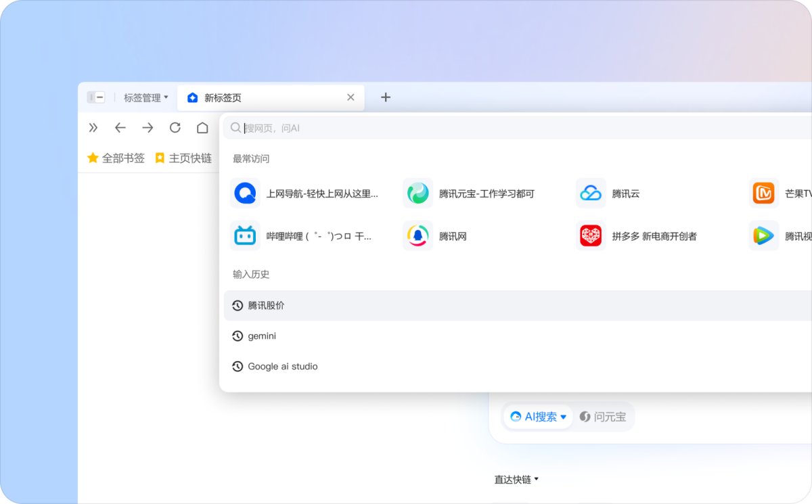
Task: Expand the hidden toolbar items chevron
Action: click(93, 127)
